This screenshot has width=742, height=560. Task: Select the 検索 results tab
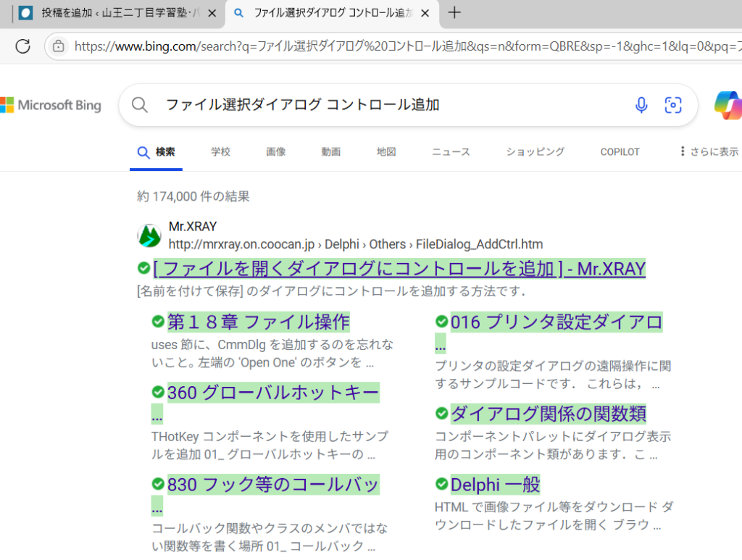[157, 152]
